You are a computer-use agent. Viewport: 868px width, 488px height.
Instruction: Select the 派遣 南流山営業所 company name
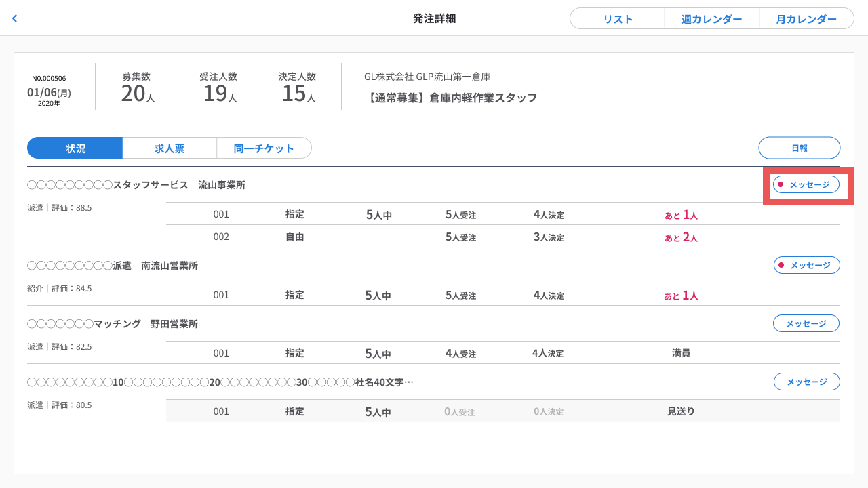click(113, 266)
